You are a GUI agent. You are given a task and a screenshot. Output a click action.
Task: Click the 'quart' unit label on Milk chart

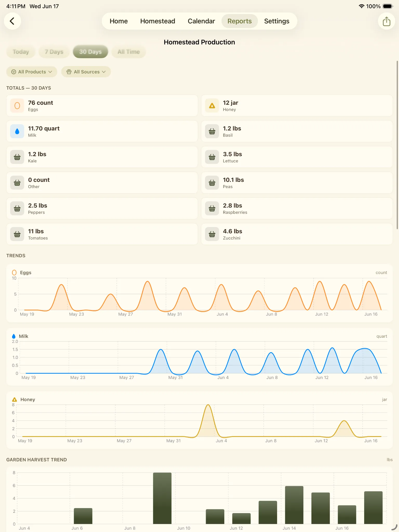coord(382,336)
